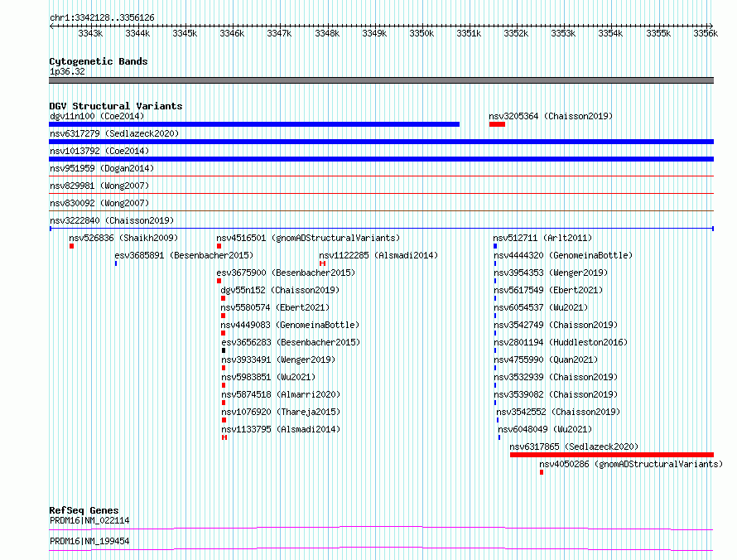The height and width of the screenshot is (560, 737).
Task: Click blue marker under nsv5617549 (Ebert2021)
Action: (495, 298)
